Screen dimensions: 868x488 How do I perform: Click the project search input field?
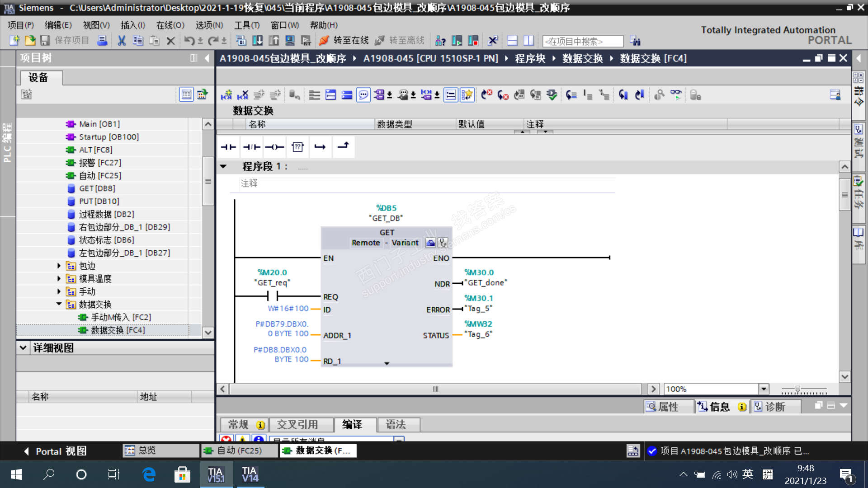click(x=582, y=41)
